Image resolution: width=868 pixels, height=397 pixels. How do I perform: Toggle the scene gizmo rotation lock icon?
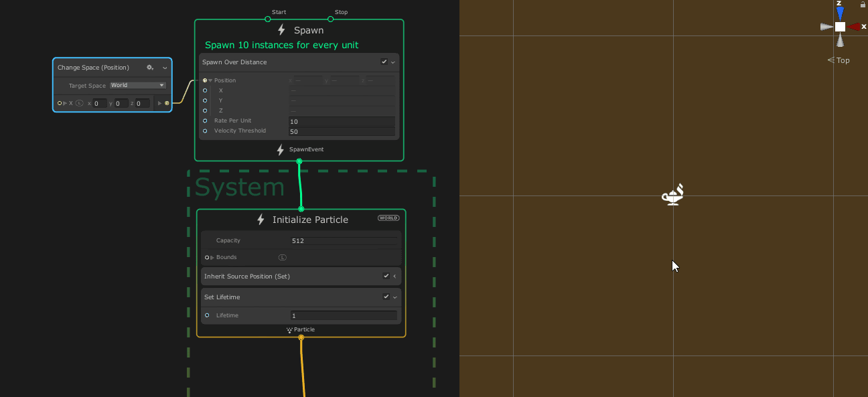tap(863, 4)
